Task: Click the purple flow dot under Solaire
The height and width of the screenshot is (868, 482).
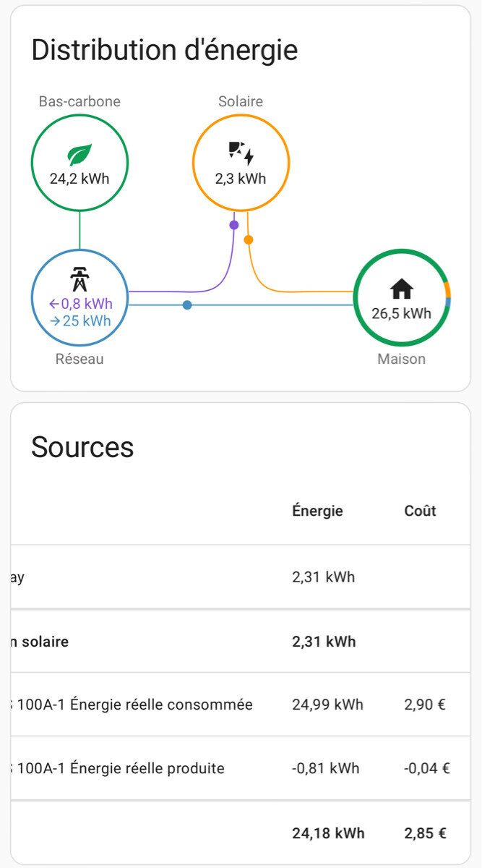Action: click(233, 225)
